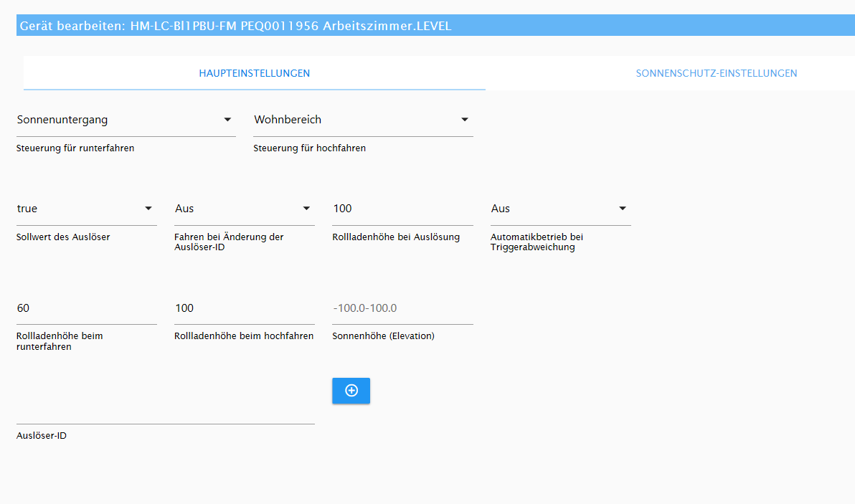
Task: Click the input field above Rollladenhöhe bei Auslösung
Action: coord(402,209)
